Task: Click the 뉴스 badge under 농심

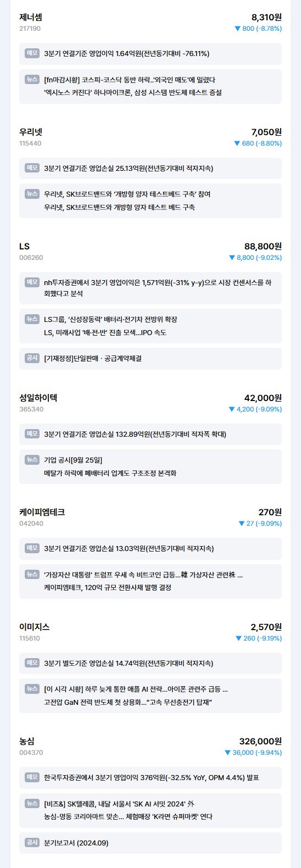Action: tap(32, 804)
